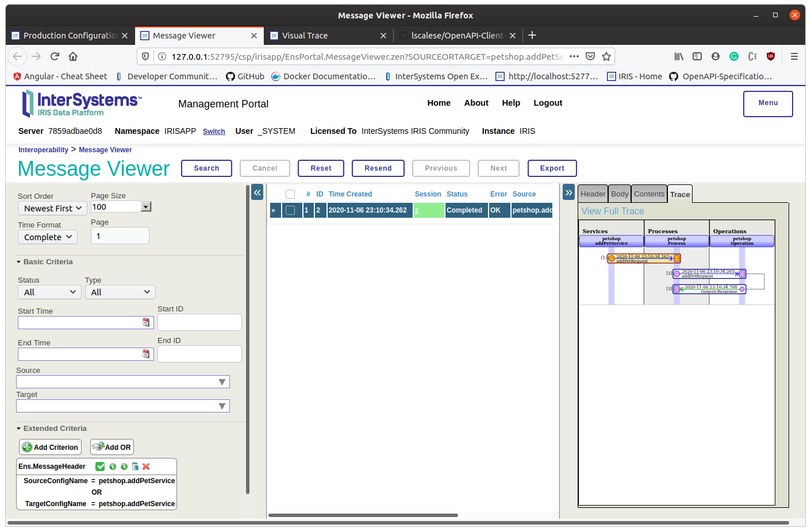Open the Logout menu link
811x532 pixels.
548,103
